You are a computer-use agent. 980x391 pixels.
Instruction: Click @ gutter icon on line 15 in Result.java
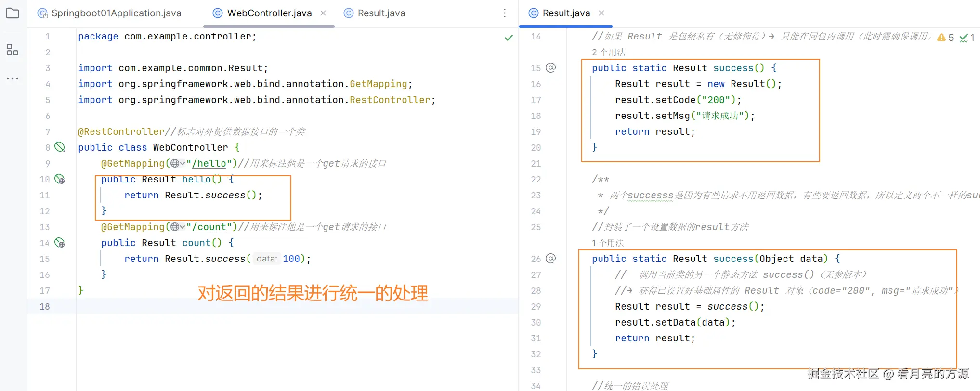pyautogui.click(x=551, y=67)
